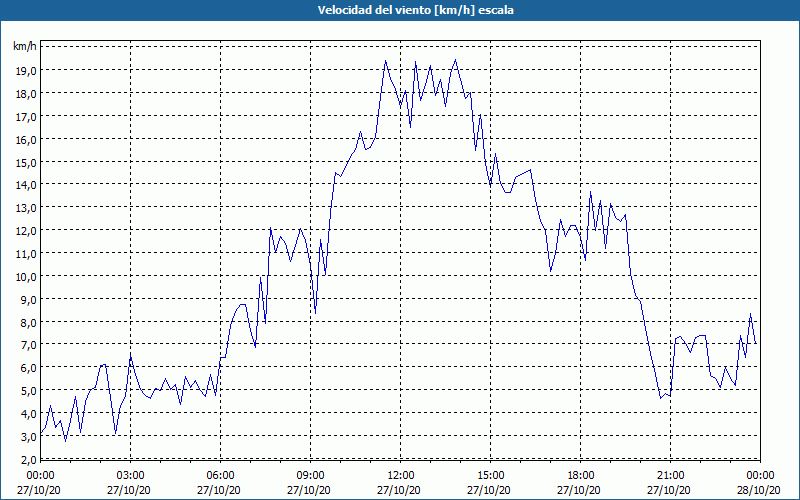Click the '8,0' y-axis label
800x500 pixels.
[x=29, y=323]
